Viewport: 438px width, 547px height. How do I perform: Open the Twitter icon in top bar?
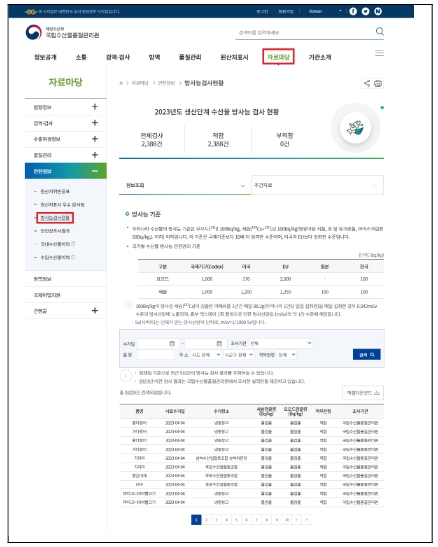pos(365,12)
